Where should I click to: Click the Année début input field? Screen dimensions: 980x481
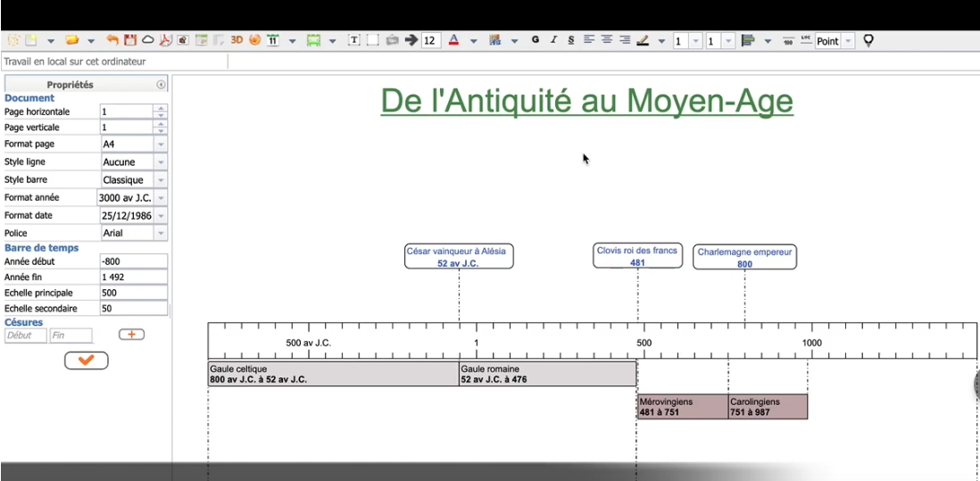coord(133,261)
